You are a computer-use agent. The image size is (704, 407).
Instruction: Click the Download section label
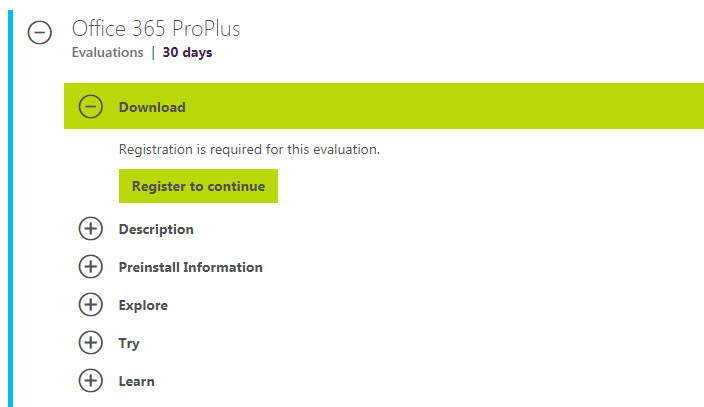[152, 107]
